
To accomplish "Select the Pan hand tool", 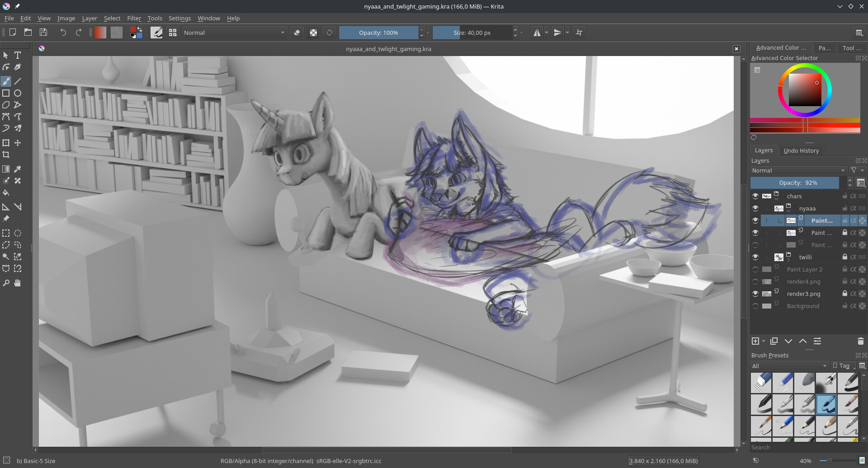I will 18,283.
